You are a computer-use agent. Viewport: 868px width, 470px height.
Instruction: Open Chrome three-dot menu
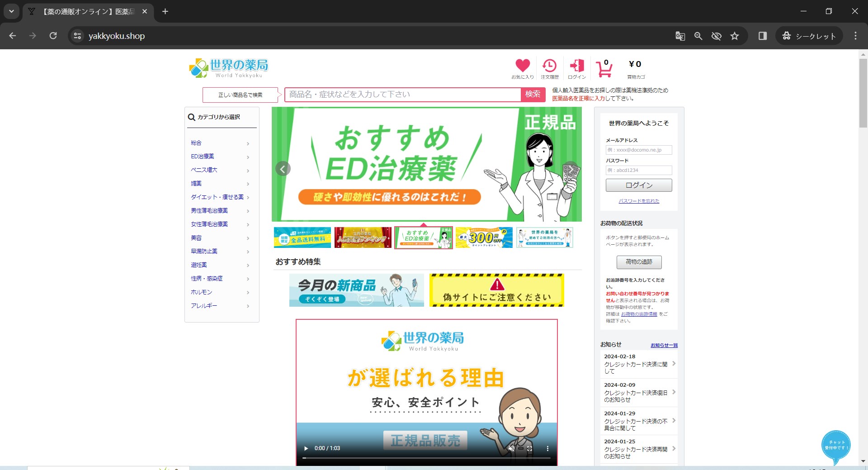tap(855, 36)
